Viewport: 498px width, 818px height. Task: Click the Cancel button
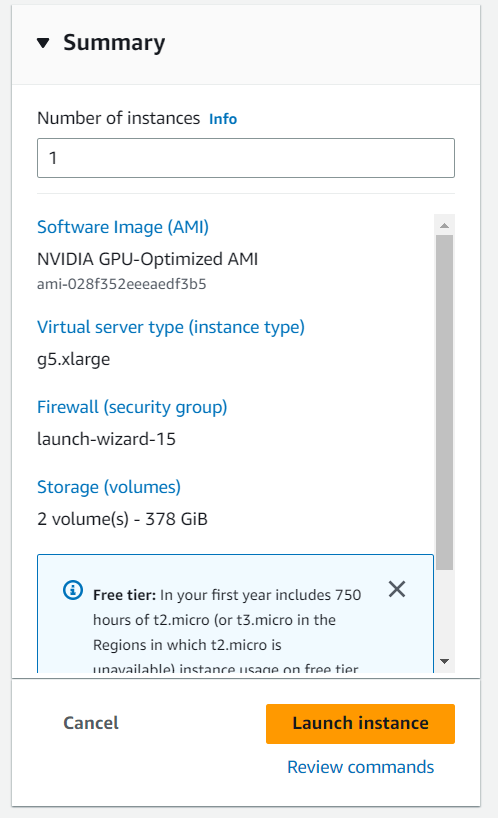click(91, 723)
